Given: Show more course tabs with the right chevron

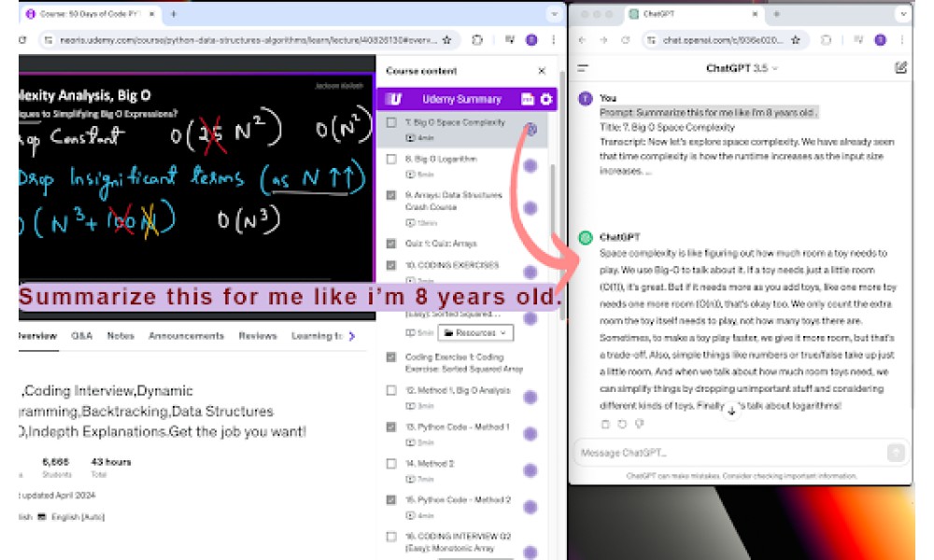Looking at the screenshot, I should 352,336.
